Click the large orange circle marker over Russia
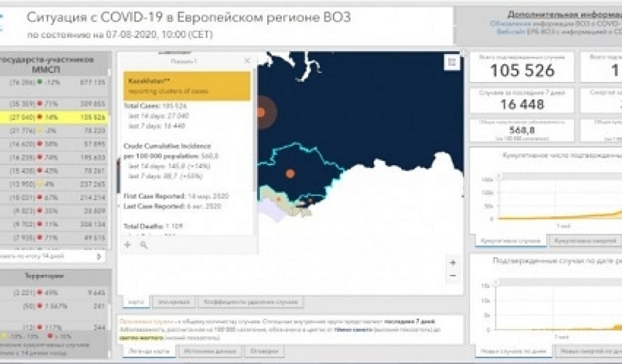 click(262, 112)
